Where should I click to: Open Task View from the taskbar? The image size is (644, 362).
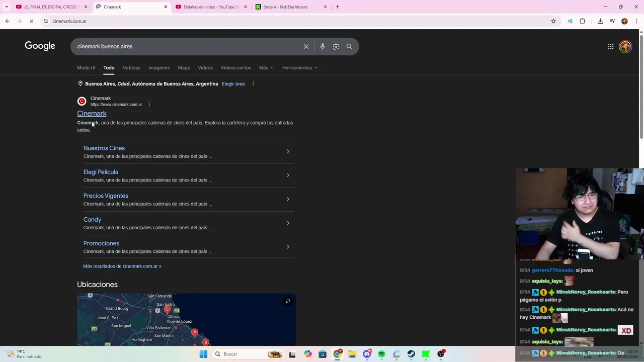click(292, 354)
